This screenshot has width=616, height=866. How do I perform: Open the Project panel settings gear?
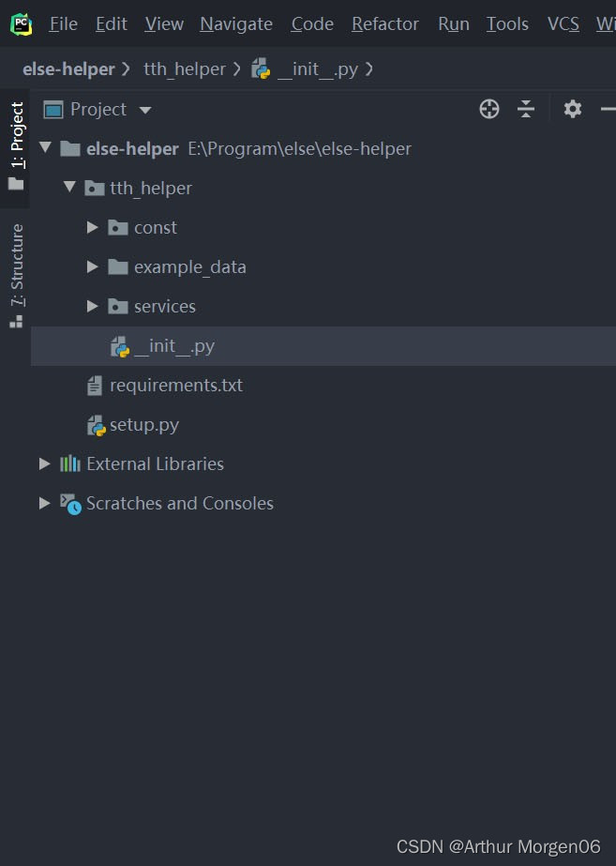click(572, 109)
